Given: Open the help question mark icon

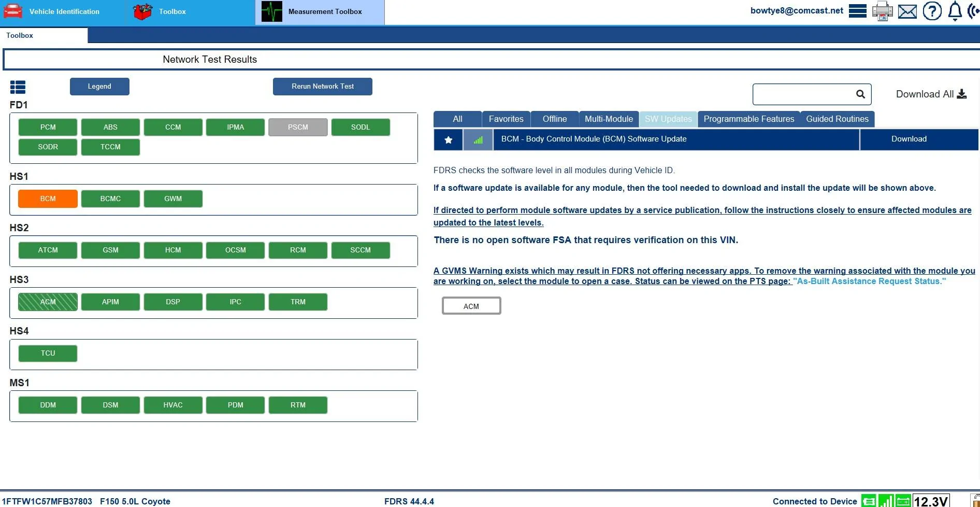Looking at the screenshot, I should click(932, 11).
